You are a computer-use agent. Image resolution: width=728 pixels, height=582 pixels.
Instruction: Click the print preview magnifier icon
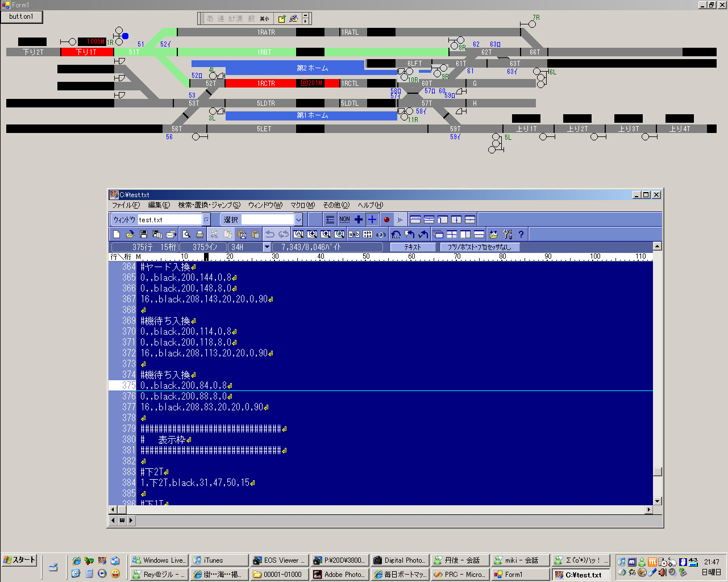[x=186, y=234]
